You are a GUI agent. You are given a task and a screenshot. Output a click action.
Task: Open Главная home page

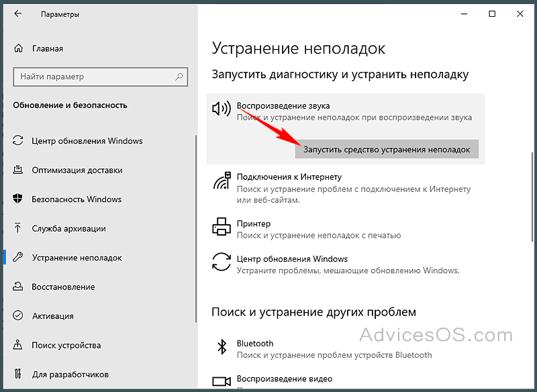pos(48,48)
